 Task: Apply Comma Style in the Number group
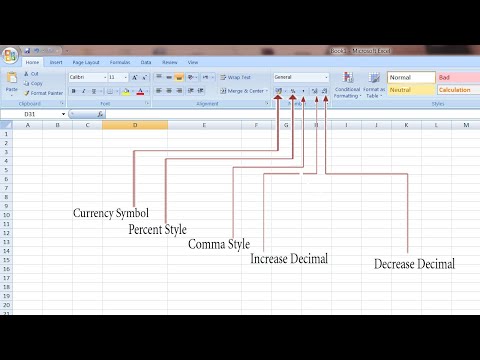(x=303, y=91)
